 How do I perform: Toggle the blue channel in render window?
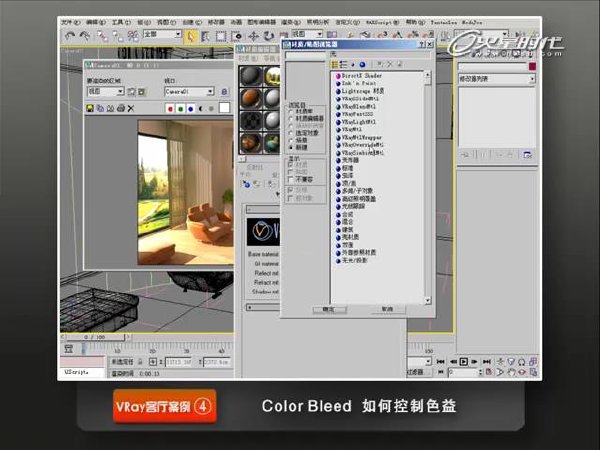[x=191, y=109]
